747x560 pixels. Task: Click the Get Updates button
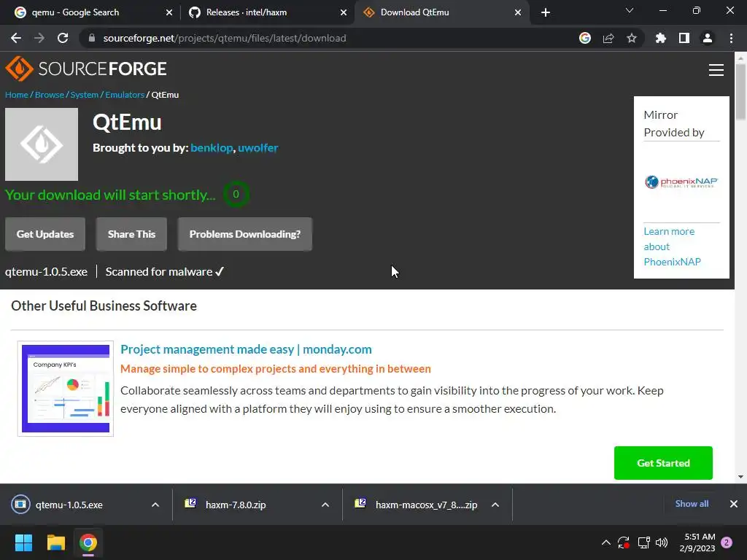click(45, 234)
